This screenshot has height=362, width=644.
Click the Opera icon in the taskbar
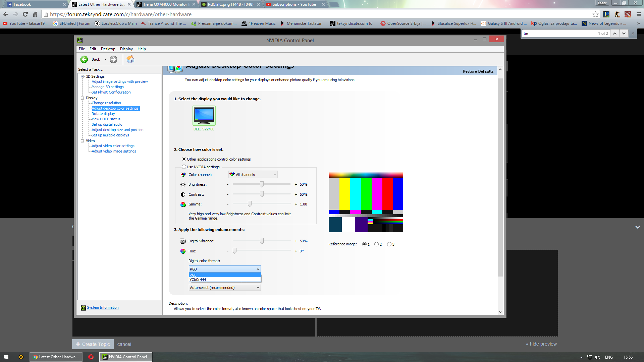point(91,357)
